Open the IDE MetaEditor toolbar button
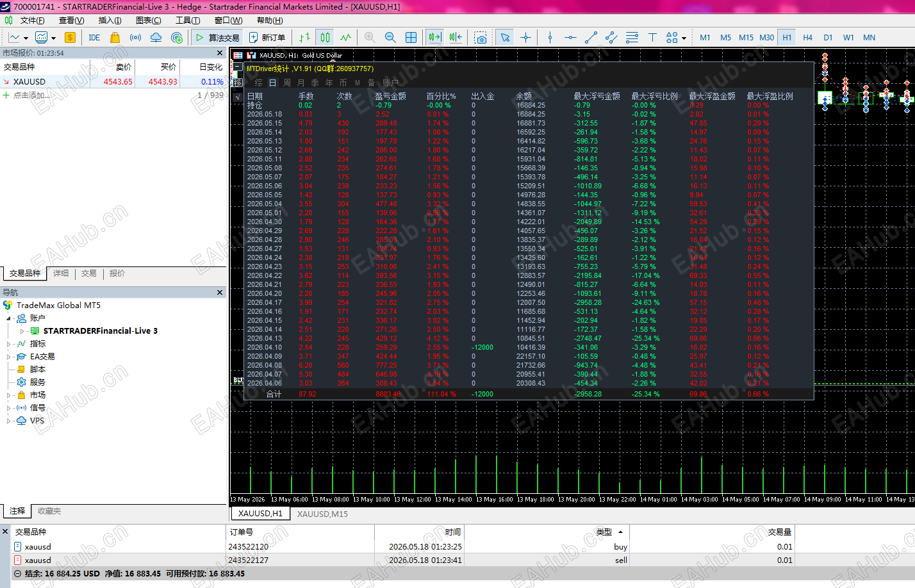 pos(94,38)
